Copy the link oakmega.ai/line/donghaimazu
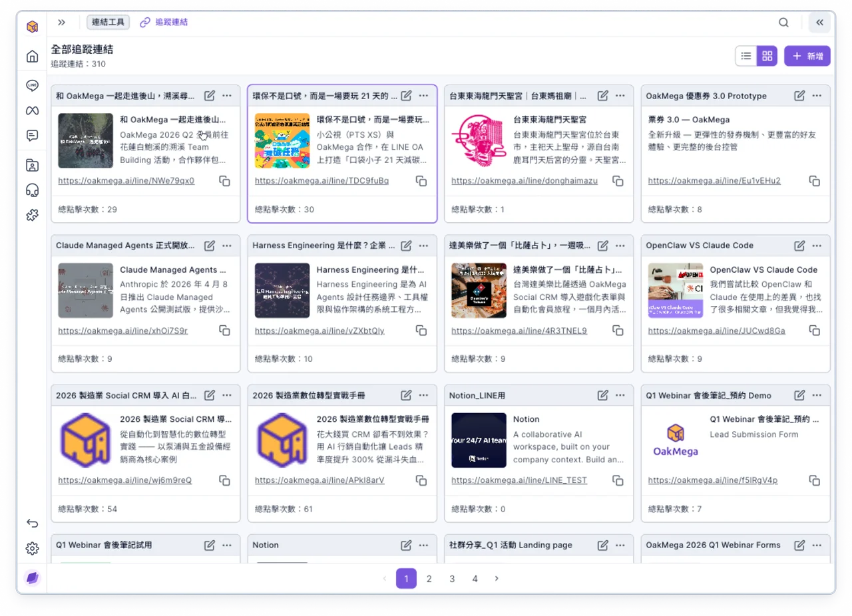 [618, 181]
